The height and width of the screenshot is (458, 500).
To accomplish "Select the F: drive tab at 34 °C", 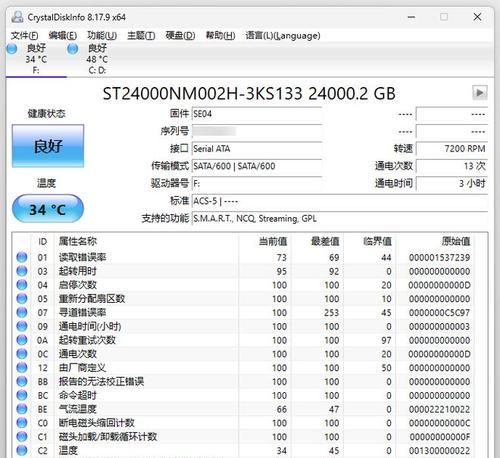I will (x=36, y=59).
